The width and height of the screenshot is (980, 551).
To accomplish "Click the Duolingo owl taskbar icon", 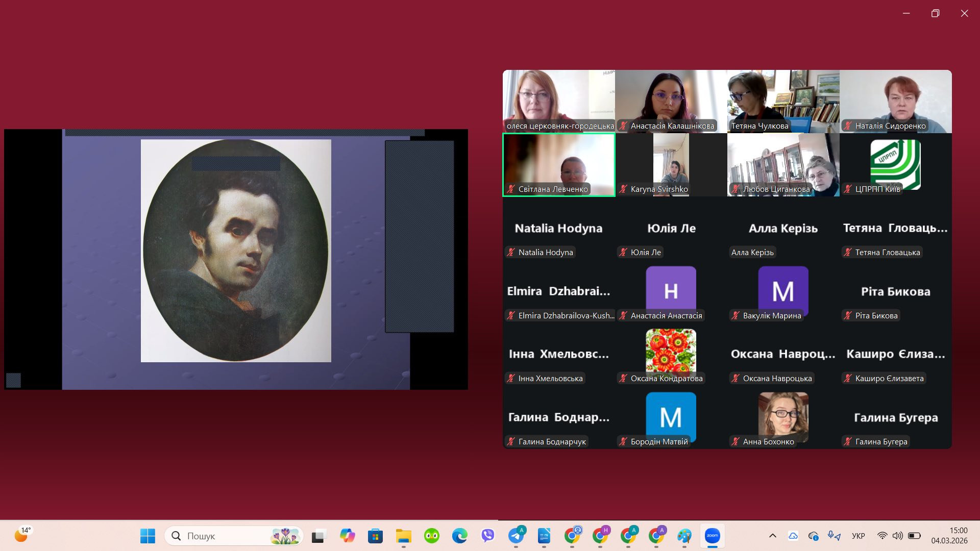I will (x=432, y=536).
